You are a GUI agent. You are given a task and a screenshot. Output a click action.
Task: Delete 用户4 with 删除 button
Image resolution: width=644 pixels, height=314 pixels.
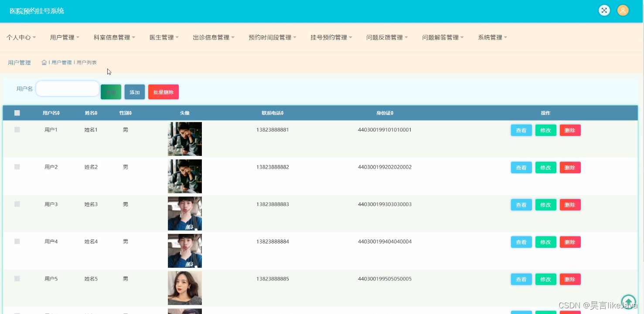570,242
